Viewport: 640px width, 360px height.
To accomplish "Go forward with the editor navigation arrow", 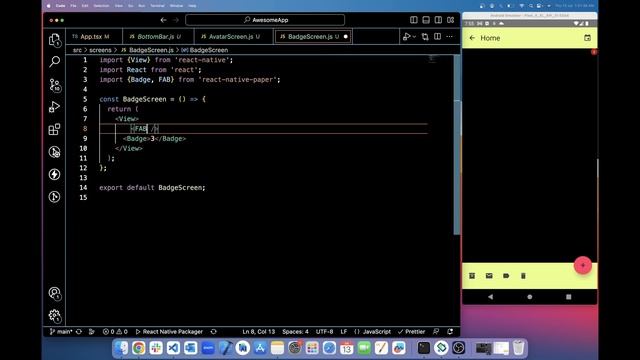I will [x=176, y=20].
